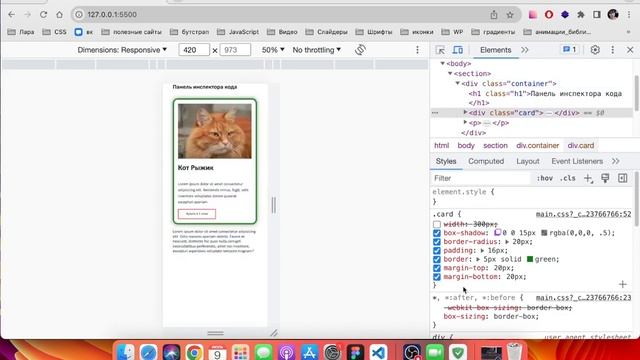Collapse the div.container node
This screenshot has width=640, height=360.
click(x=458, y=83)
